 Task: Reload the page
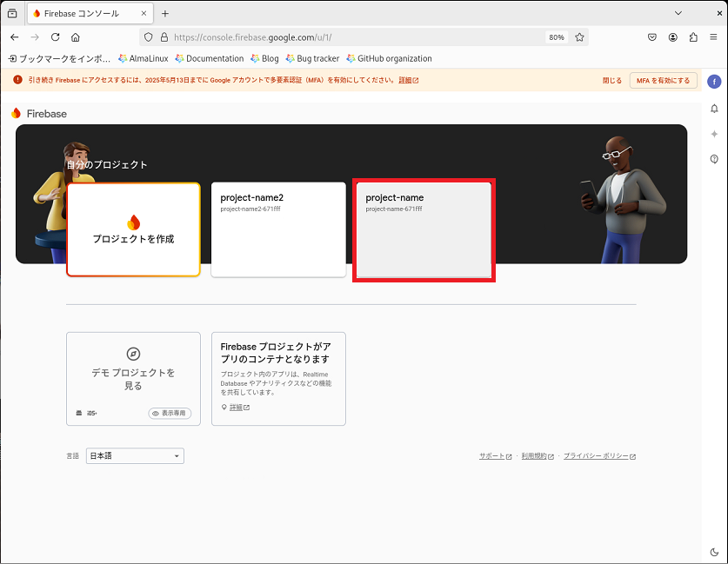[x=56, y=37]
